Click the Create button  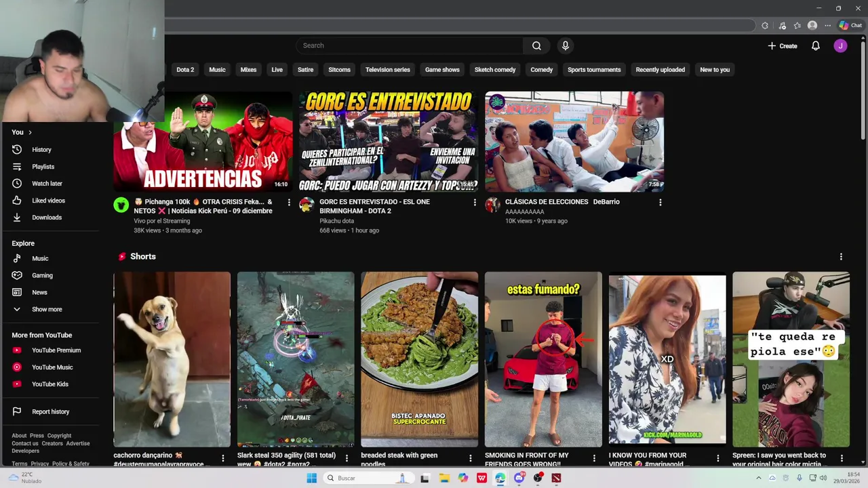[x=782, y=46]
